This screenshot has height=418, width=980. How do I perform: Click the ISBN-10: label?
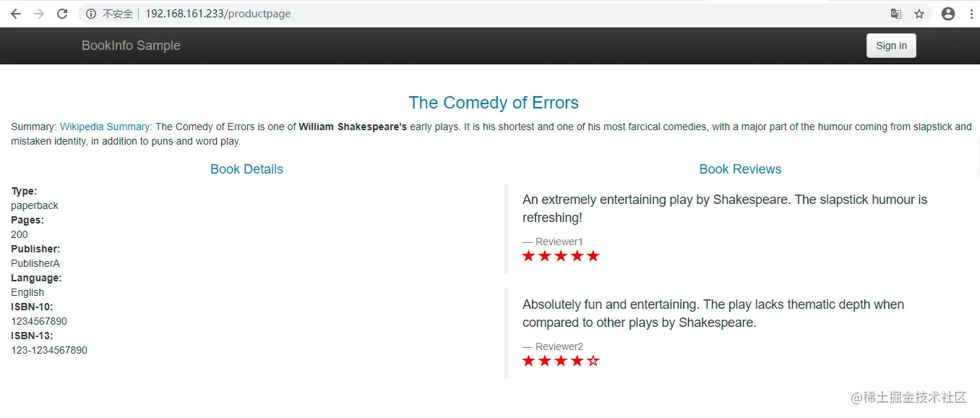(x=32, y=307)
